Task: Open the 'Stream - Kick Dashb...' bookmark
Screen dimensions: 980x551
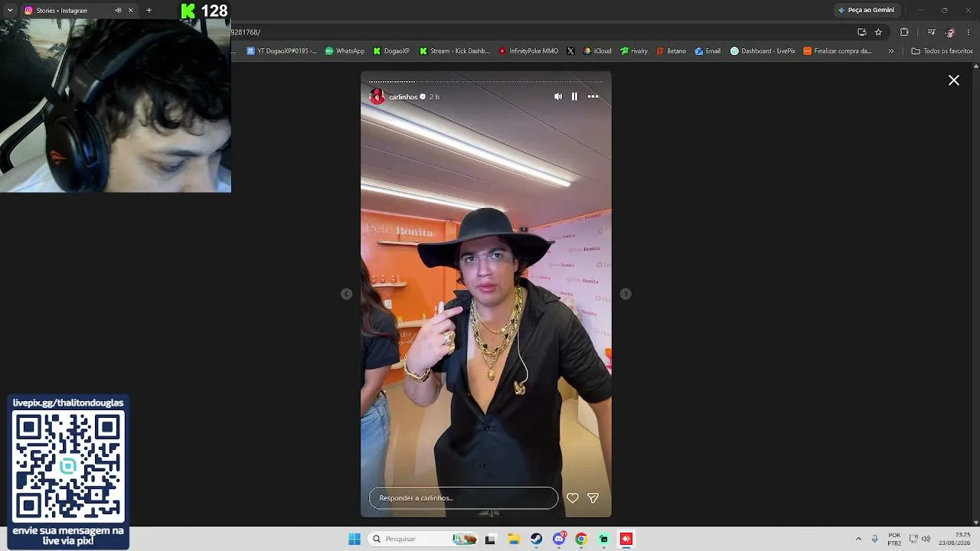Action: (454, 51)
